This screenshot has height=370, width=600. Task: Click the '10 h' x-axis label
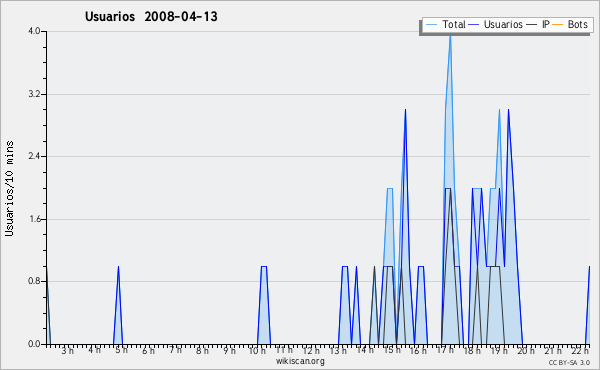click(257, 350)
